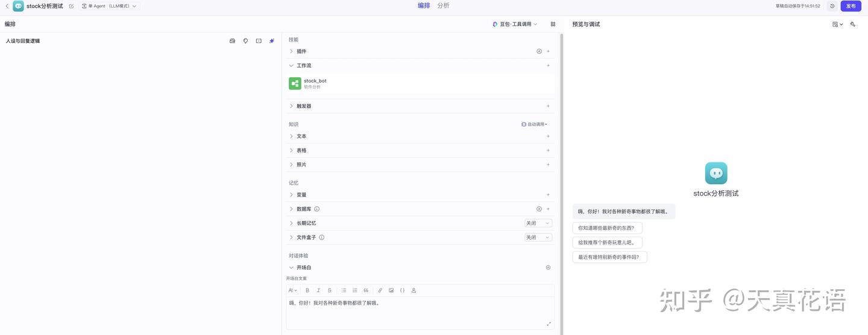Insert block quote in 开场白 editor
The image size is (868, 335).
(366, 290)
